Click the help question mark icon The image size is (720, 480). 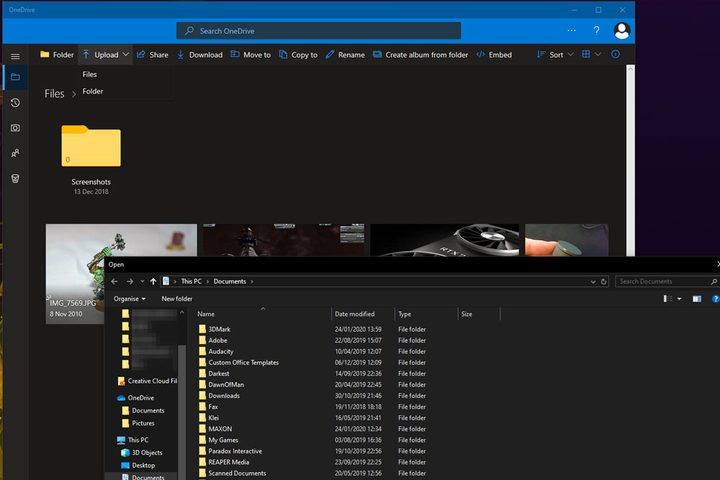coord(596,30)
